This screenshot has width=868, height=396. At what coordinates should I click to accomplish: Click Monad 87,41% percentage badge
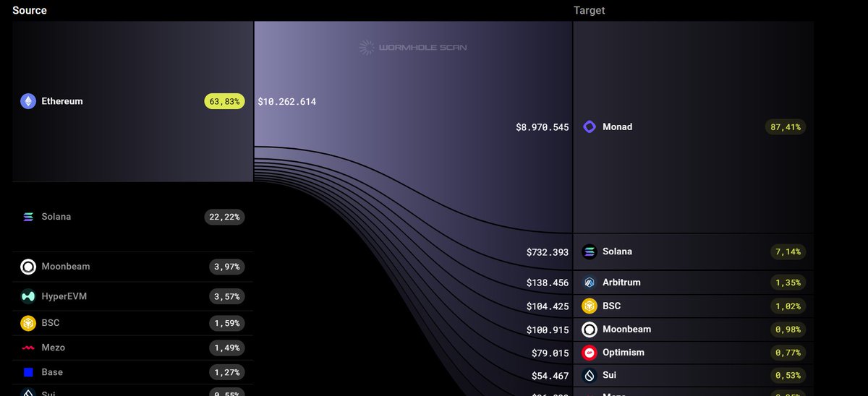(x=786, y=126)
